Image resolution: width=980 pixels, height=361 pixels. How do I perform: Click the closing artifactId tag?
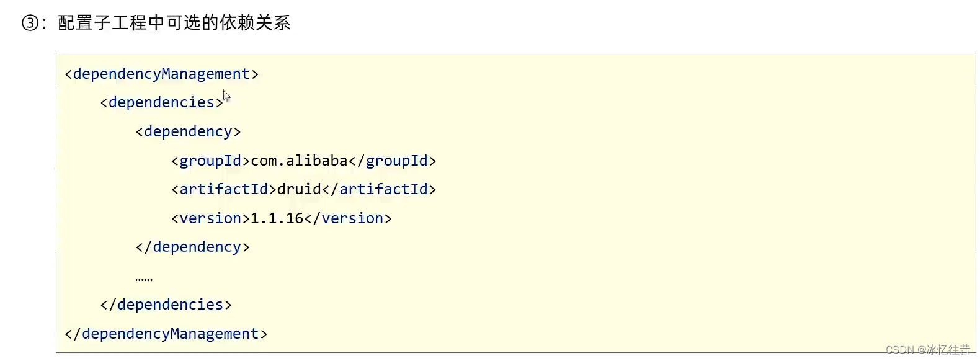379,189
